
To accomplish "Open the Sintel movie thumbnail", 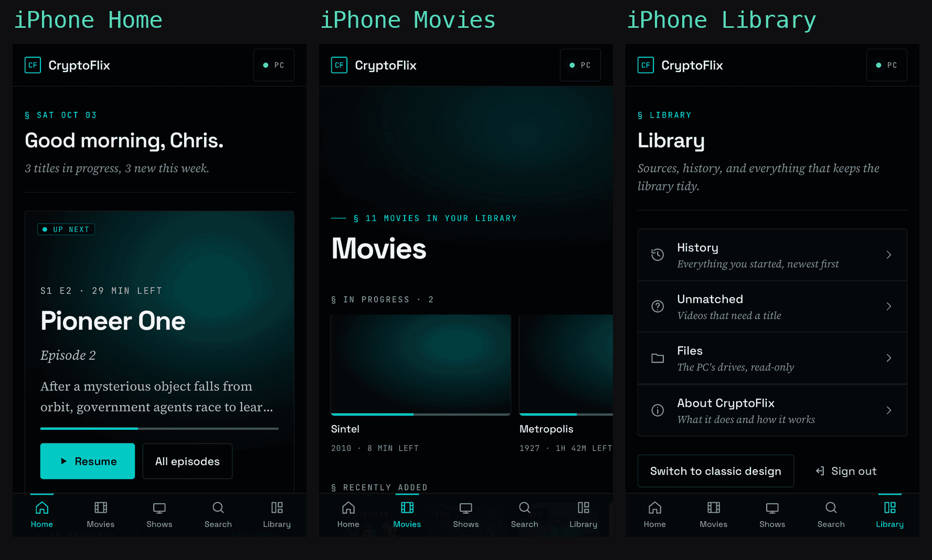I will pos(421,364).
